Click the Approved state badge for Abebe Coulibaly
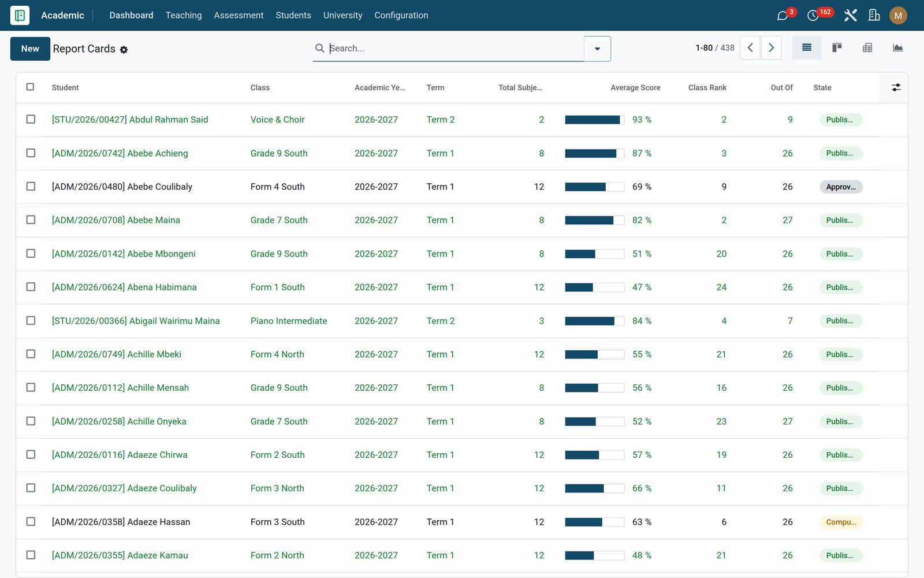Viewport: 924px width, 578px height. point(841,187)
